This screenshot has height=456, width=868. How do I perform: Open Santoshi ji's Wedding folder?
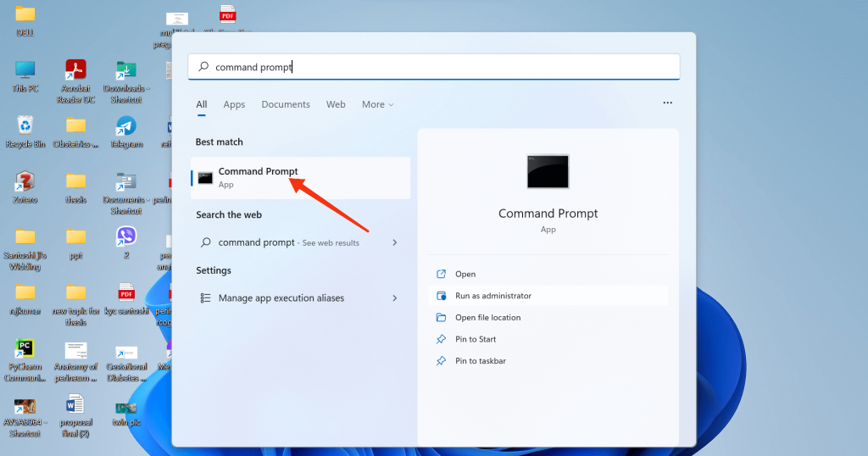click(25, 249)
